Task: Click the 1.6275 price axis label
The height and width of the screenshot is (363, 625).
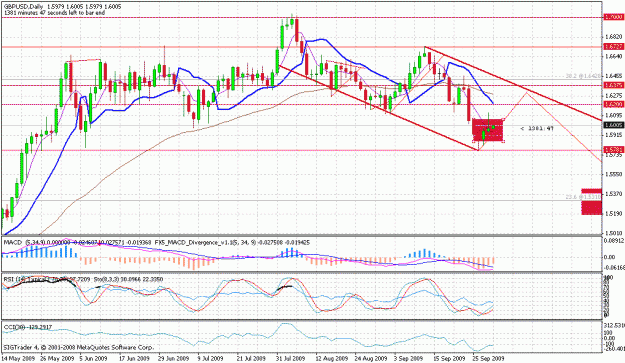Action: (x=613, y=96)
